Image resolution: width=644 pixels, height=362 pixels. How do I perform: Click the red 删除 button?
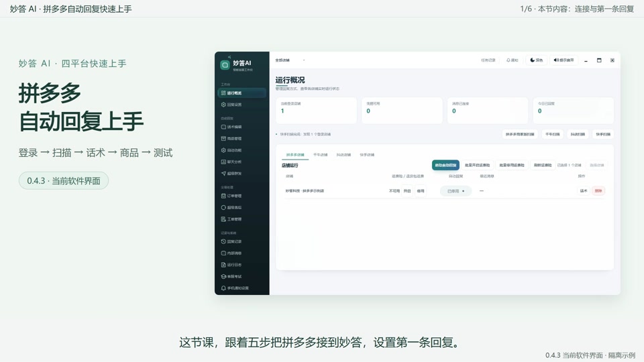(x=598, y=191)
